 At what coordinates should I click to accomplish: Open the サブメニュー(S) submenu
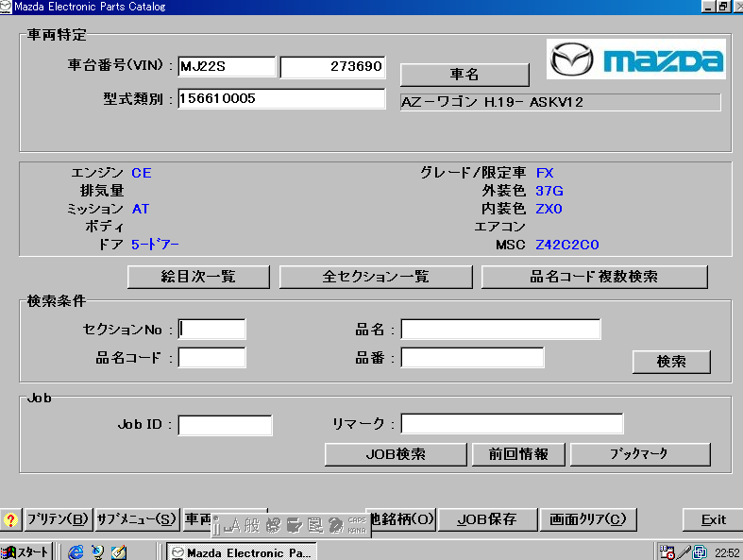point(136,519)
